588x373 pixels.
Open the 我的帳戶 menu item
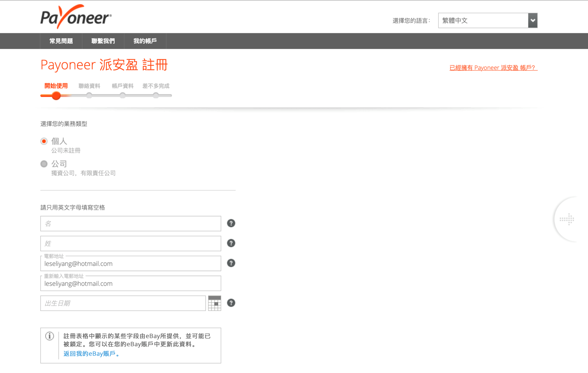[x=145, y=41]
